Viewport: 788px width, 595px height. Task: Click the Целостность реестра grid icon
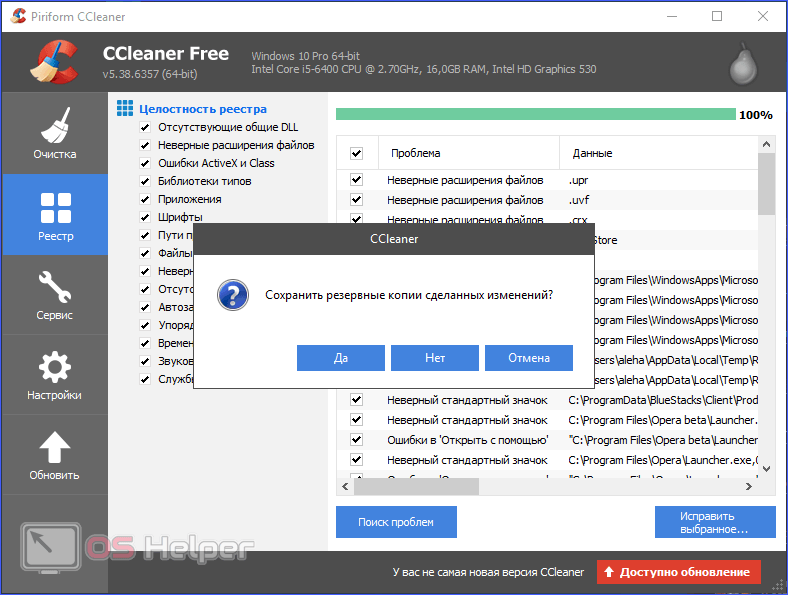tap(125, 108)
